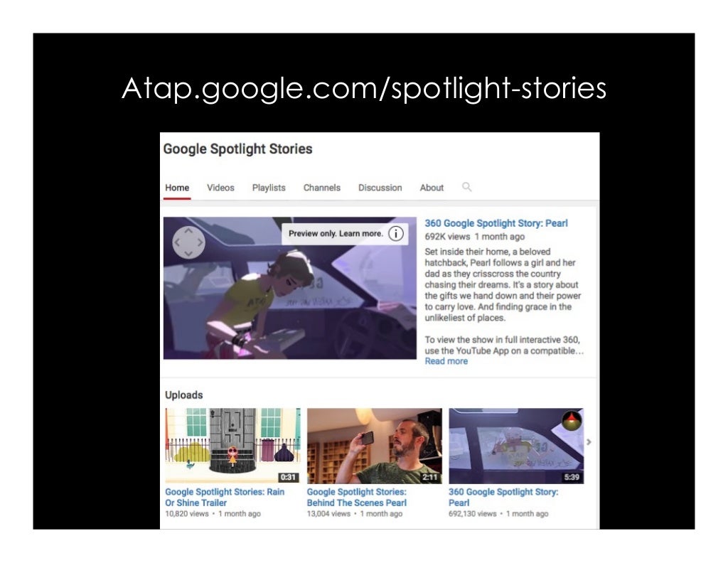Go to the Channels tab
This screenshot has width=728, height=563.
coord(322,188)
